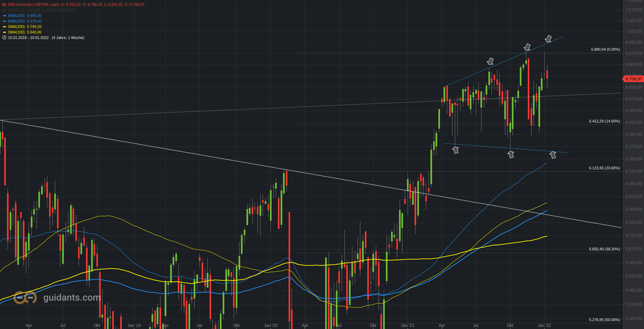Image resolution: width=644 pixels, height=329 pixels.
Task: Click the open value O: 6.761,01
Action: pos(71,4)
